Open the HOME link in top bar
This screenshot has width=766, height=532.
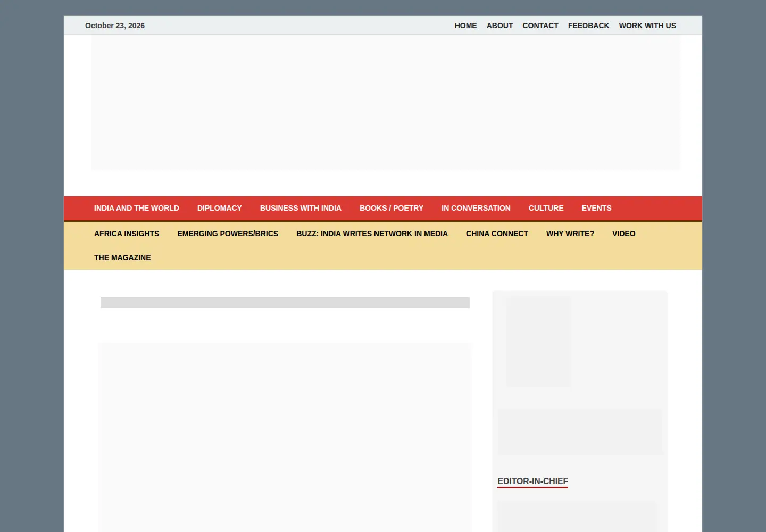465,26
